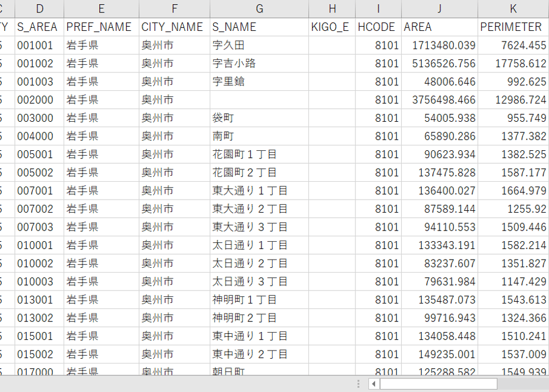Select column G header
Viewport: 549px width, 392px height.
pyautogui.click(x=260, y=9)
